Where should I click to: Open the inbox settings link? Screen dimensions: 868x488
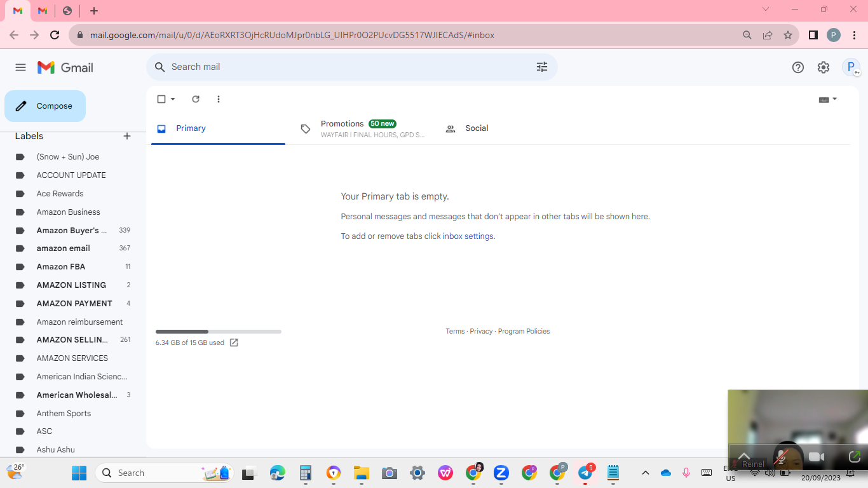tap(468, 236)
